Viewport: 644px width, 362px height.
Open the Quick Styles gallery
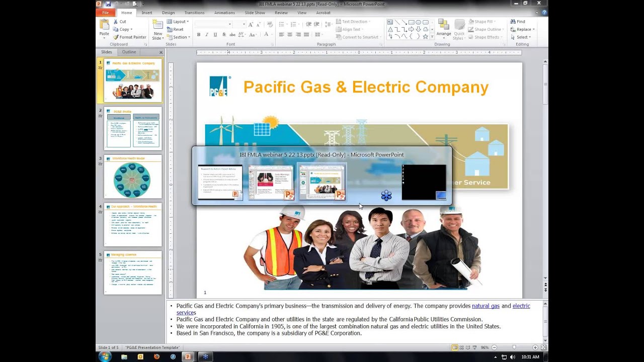(459, 30)
